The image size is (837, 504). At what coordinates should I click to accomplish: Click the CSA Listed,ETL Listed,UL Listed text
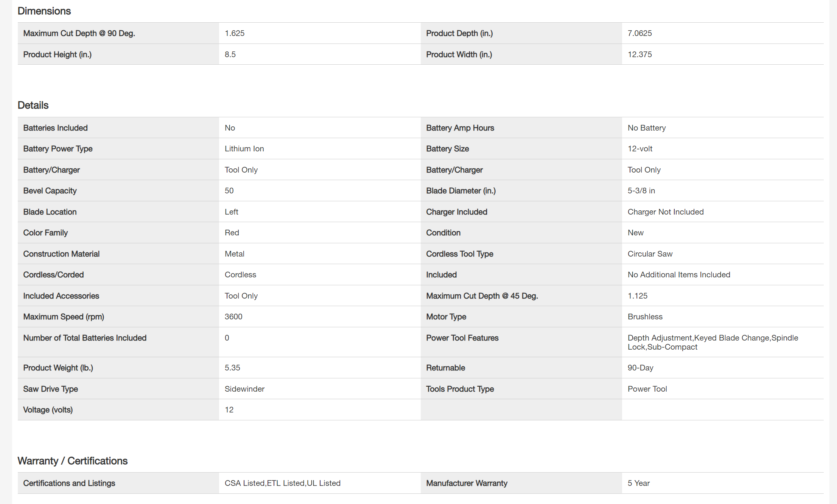(282, 483)
